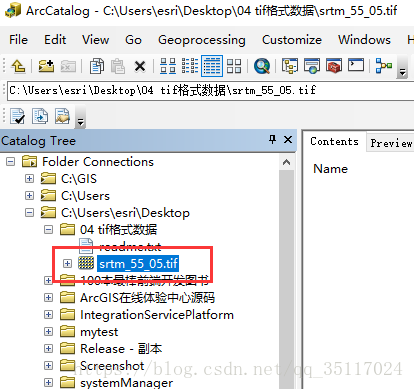
Task: Select Release - 副本 folder
Action: 121,349
